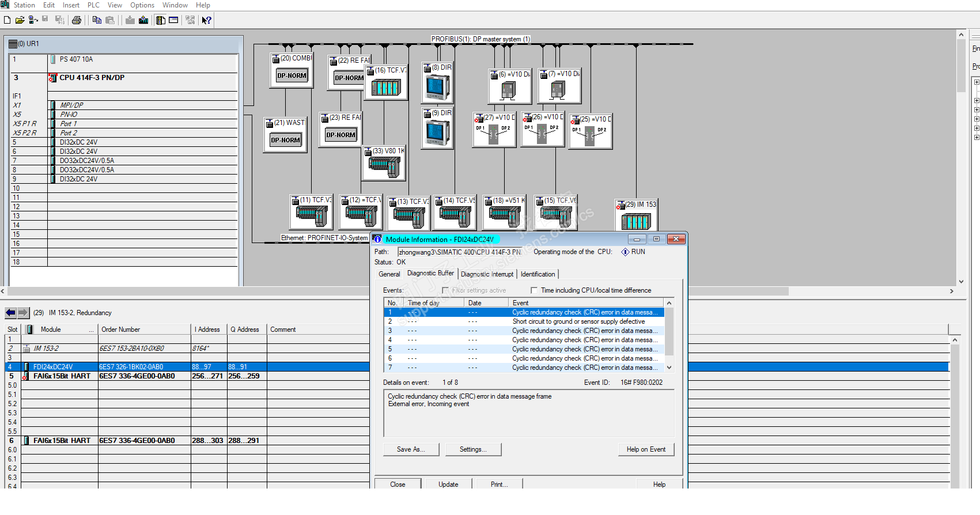Switch to the Diagnostic Interrupt tab
The width and height of the screenshot is (980, 515).
coord(487,274)
